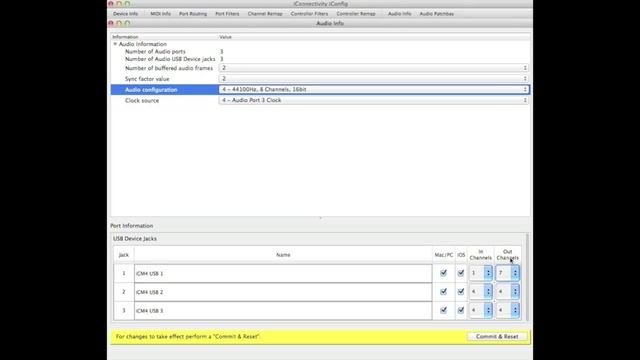Open the Number of buffered audio frames dropdown
The width and height of the screenshot is (640, 360).
[373, 68]
